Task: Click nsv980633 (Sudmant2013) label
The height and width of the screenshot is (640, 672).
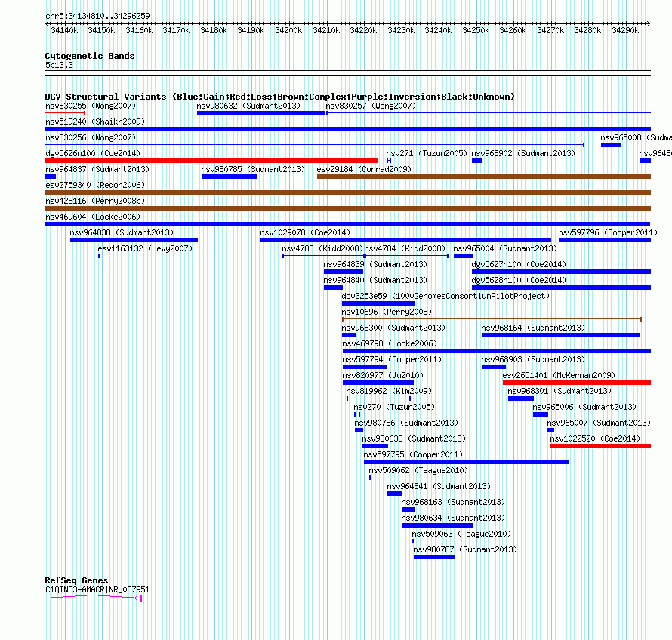Action: click(x=414, y=438)
